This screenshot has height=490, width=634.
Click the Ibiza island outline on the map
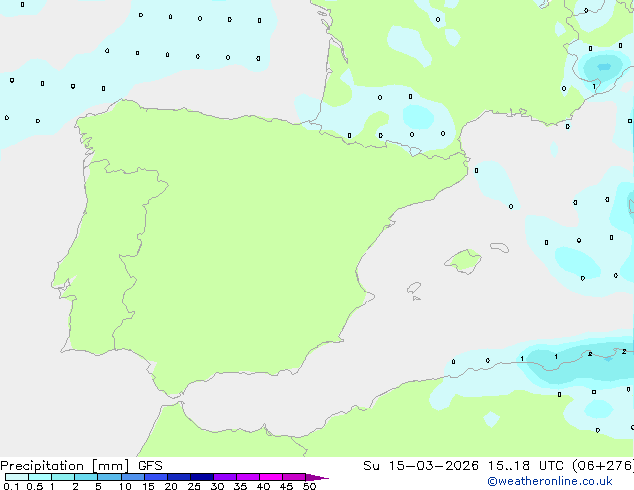click(414, 288)
